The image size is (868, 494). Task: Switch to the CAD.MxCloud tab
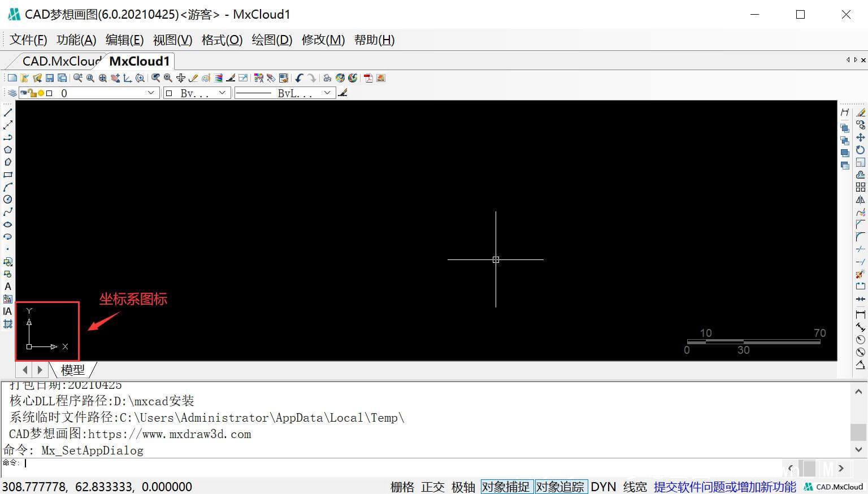(x=61, y=61)
